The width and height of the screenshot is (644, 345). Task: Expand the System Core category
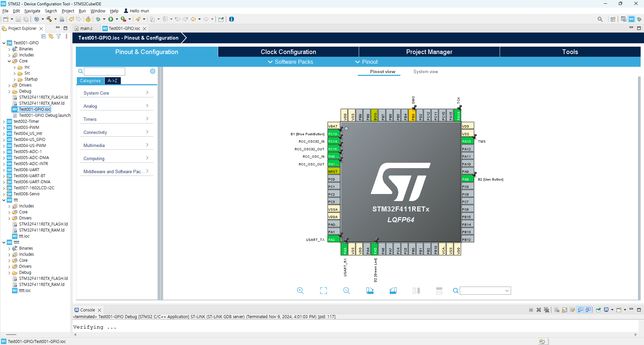tap(116, 93)
